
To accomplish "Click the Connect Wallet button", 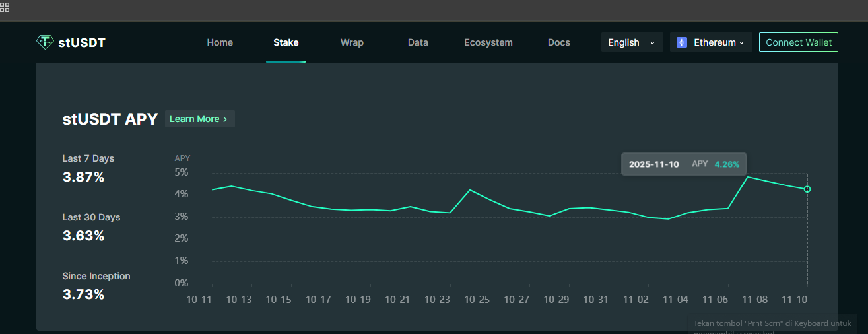I will [x=799, y=42].
